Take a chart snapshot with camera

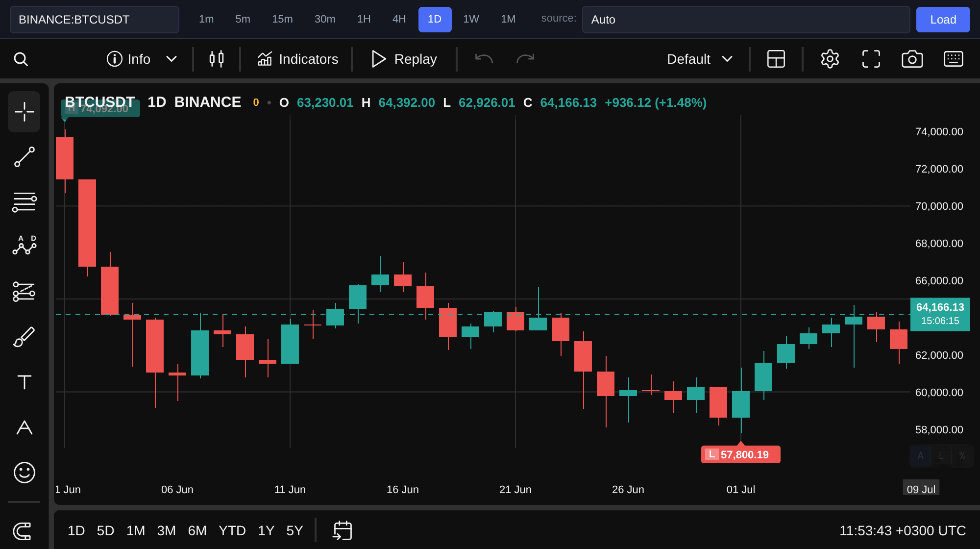(912, 59)
